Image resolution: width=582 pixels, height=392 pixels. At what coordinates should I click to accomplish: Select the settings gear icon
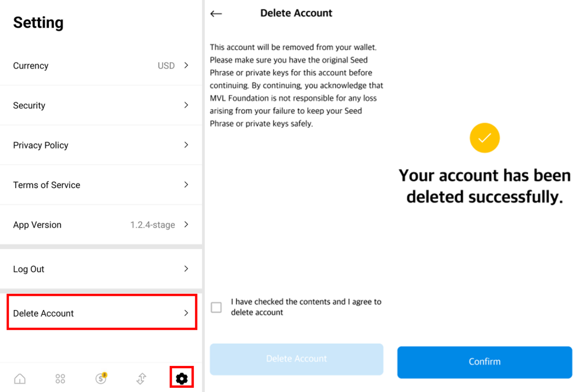(x=181, y=379)
